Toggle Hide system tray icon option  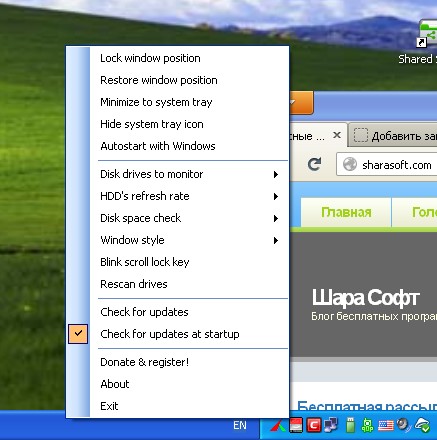click(177, 124)
